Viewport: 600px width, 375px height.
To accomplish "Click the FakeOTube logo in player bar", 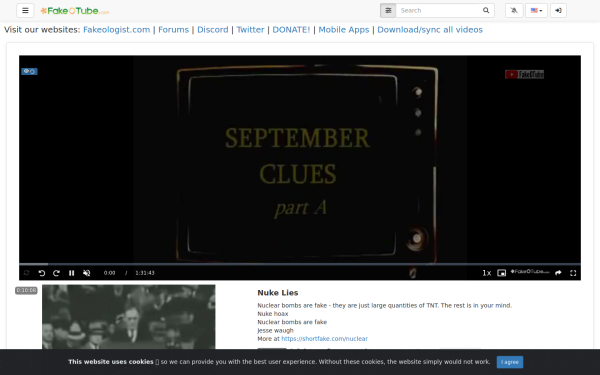I will point(530,272).
